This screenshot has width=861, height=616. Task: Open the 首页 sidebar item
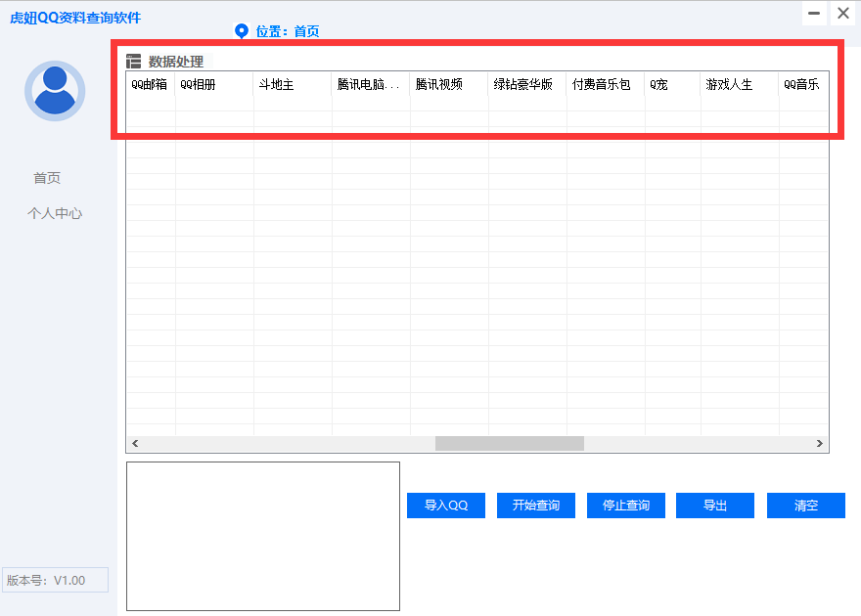[x=47, y=178]
